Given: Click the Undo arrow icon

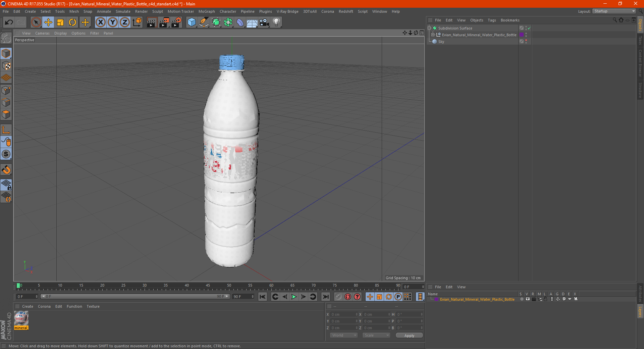Looking at the screenshot, I should (9, 22).
